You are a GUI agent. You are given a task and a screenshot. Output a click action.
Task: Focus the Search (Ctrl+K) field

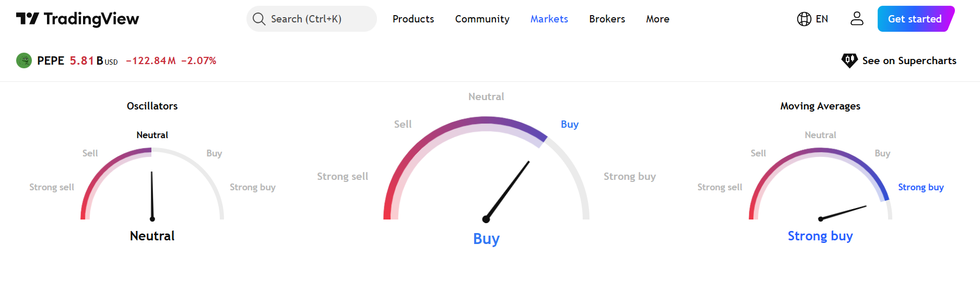point(311,19)
